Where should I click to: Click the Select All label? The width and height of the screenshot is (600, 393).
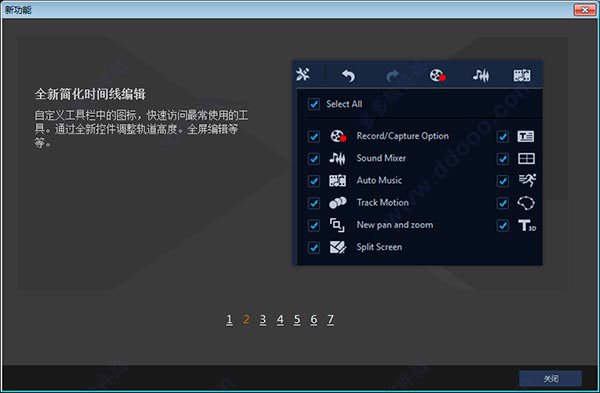click(x=344, y=104)
